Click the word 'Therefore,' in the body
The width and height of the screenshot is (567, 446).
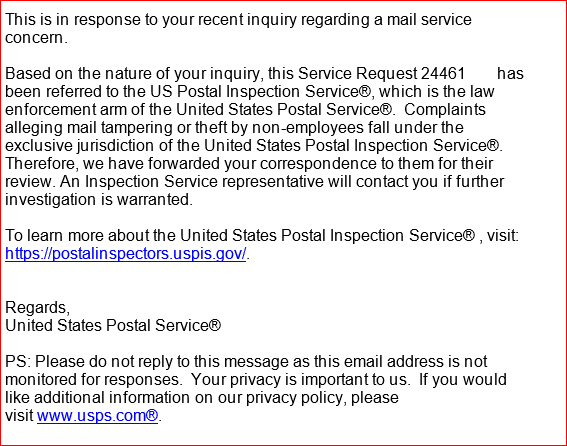tap(42, 163)
